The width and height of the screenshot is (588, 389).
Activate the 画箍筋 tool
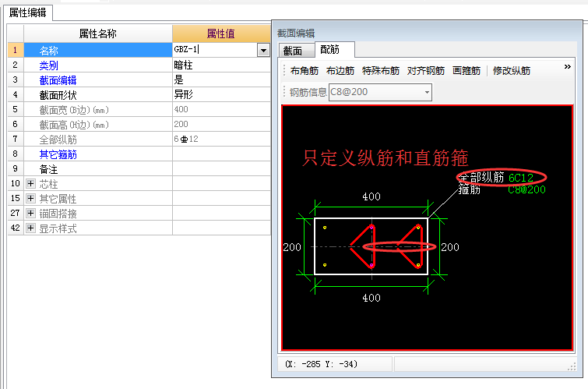pos(467,71)
